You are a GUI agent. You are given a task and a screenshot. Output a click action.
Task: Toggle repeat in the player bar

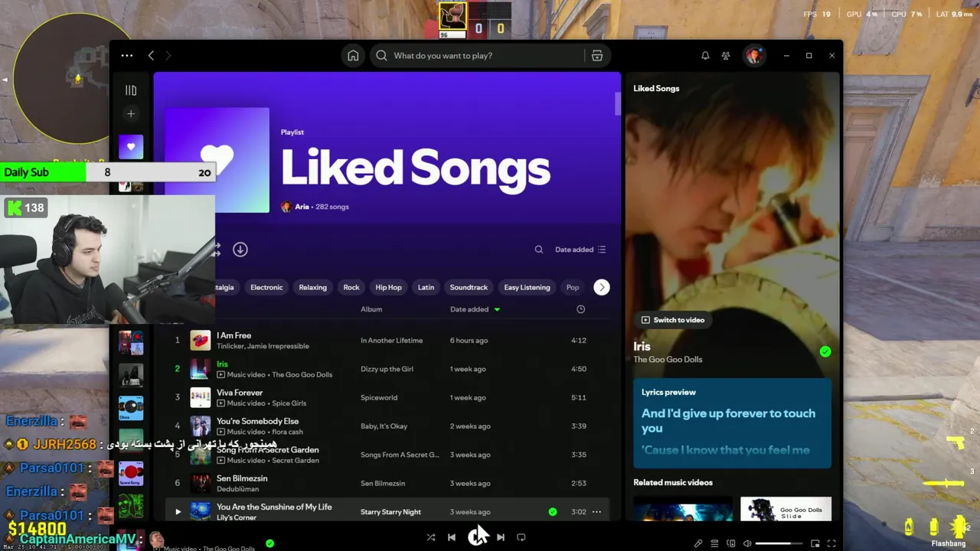(521, 537)
